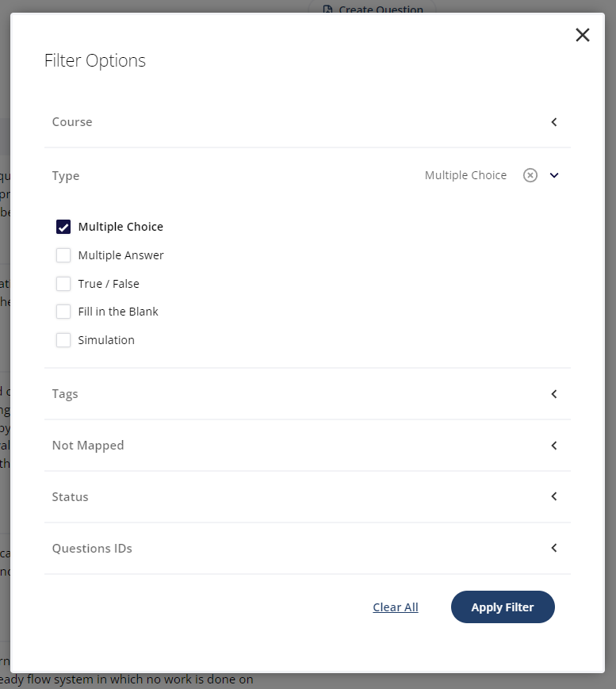
Task: Expand the Status filter section chevron
Action: click(554, 496)
